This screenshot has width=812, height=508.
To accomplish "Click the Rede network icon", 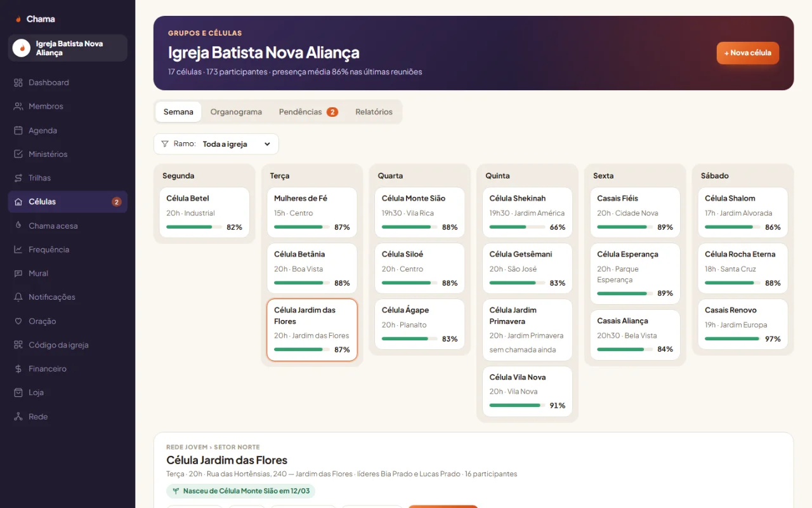I will [18, 417].
